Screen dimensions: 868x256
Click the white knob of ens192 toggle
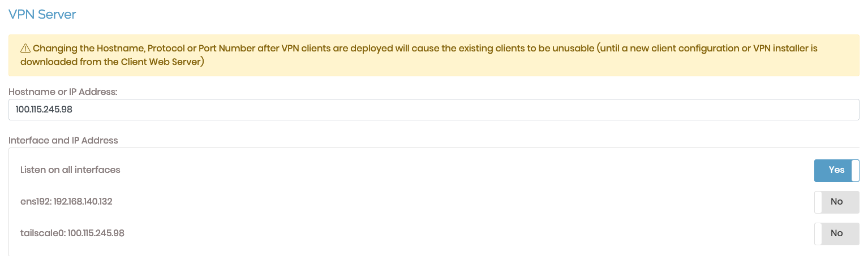point(818,202)
